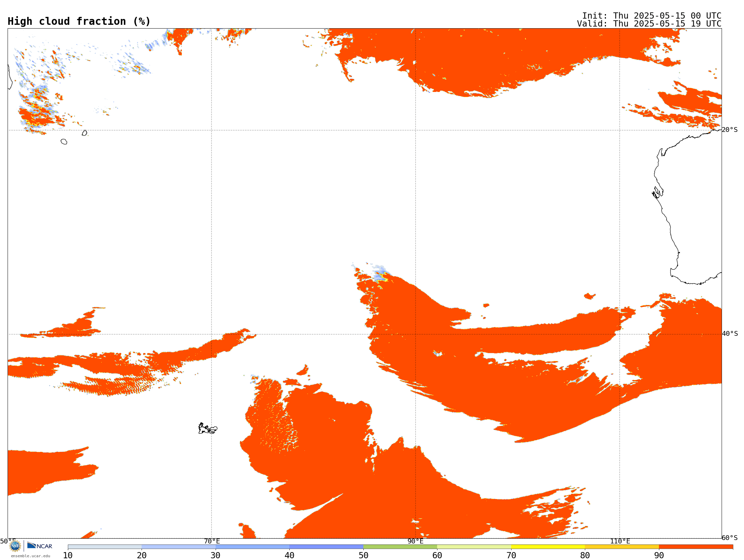Click the 60°S latitude label
The width and height of the screenshot is (744, 560).
click(730, 538)
